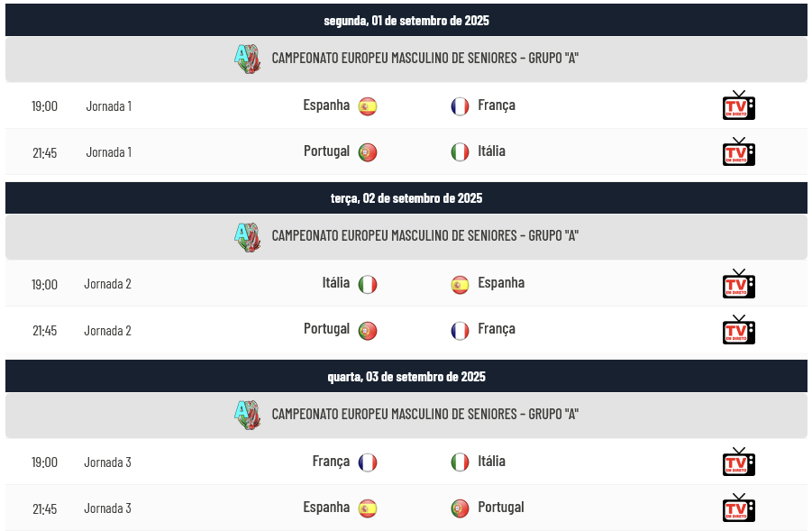Click championship logo under quarta, 03 de setembro
This screenshot has width=812, height=531.
click(248, 415)
